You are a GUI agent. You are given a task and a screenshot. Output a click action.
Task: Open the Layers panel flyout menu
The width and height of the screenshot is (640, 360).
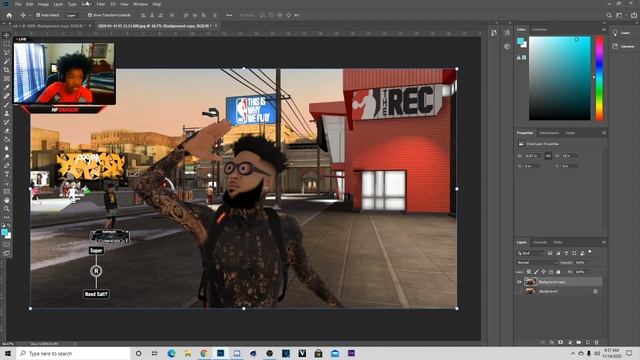point(604,242)
